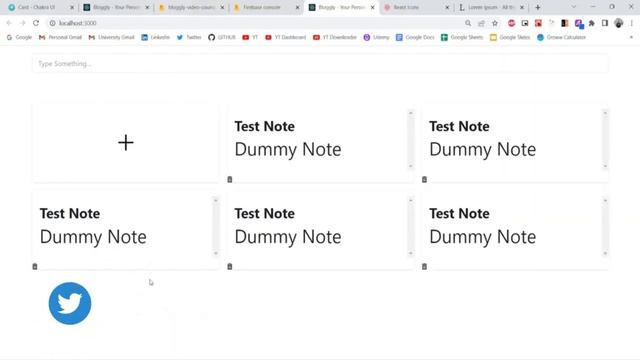Open the Groww Calculator bookmark
The image size is (640, 360).
tap(561, 37)
